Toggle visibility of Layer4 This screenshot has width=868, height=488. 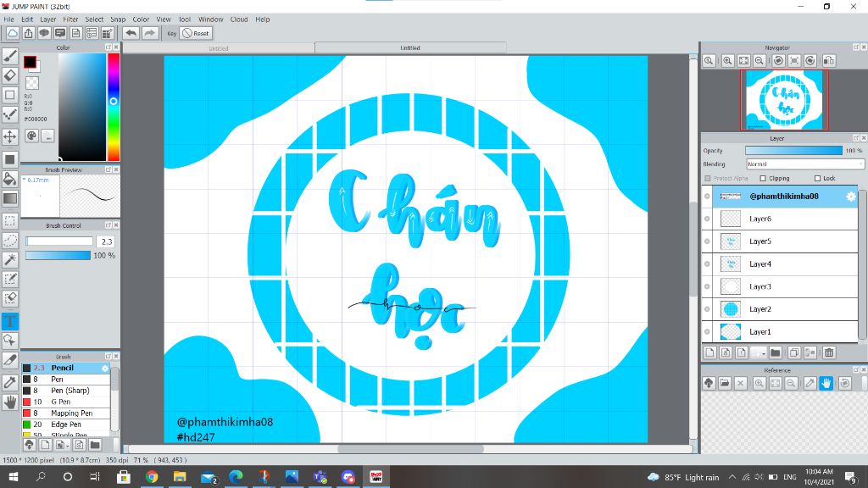(x=707, y=264)
